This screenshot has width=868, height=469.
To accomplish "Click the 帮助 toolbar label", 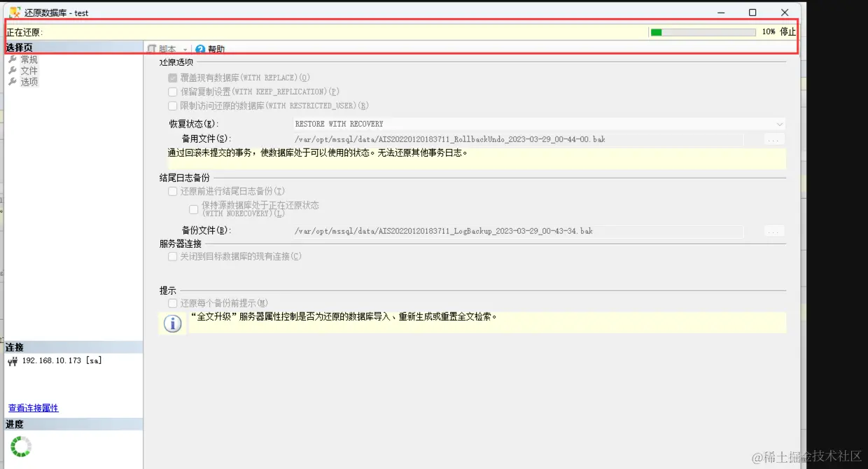I will 216,49.
